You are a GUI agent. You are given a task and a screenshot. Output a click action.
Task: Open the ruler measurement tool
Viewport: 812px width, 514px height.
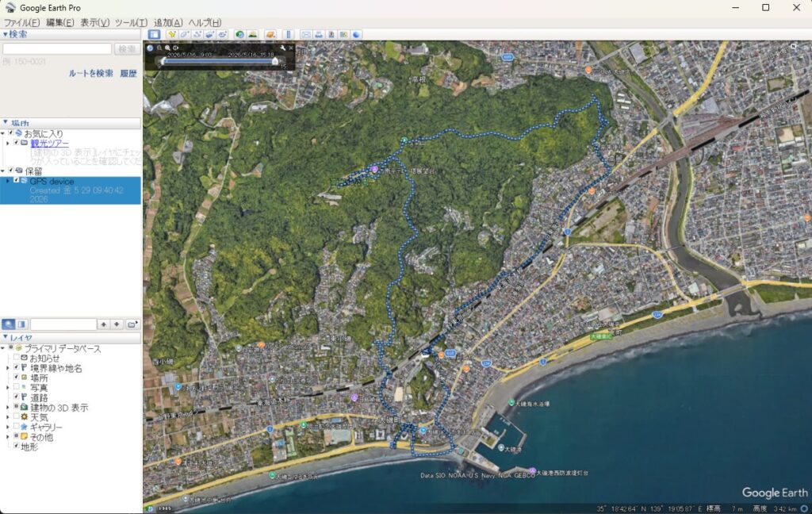click(x=289, y=34)
